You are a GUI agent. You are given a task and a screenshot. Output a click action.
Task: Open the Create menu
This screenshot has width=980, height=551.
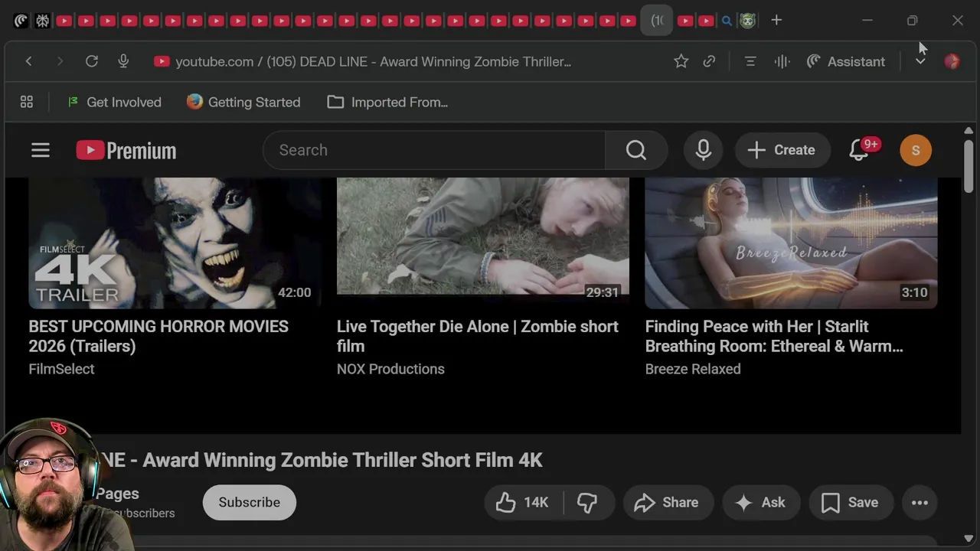point(781,150)
